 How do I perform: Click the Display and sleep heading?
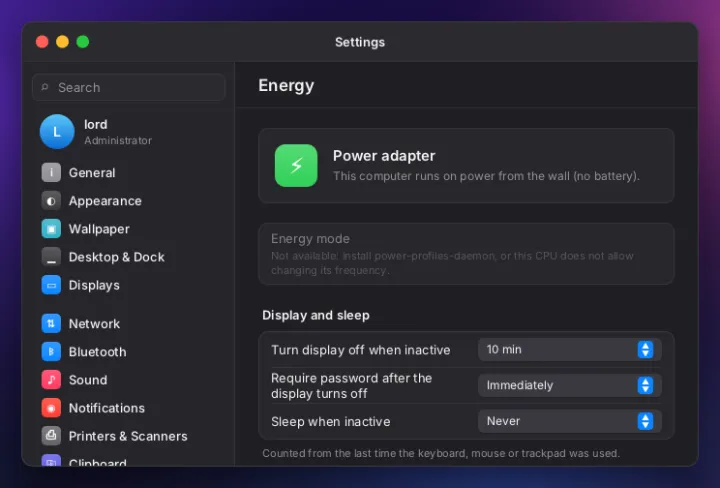tap(316, 315)
